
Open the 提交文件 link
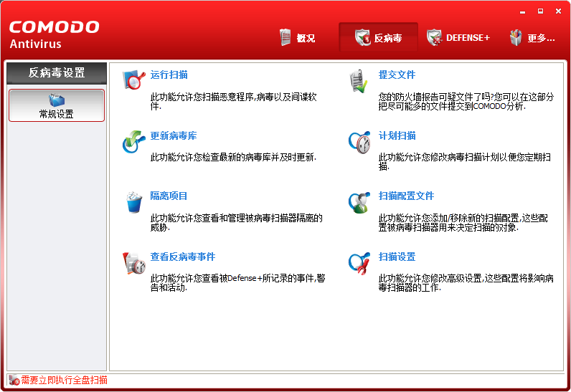click(x=397, y=75)
